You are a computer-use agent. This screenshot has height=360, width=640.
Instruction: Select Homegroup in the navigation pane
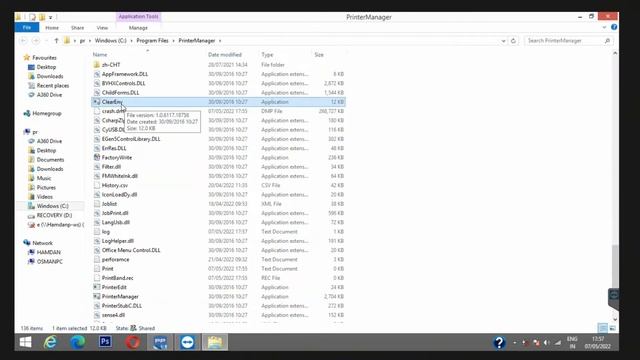tap(47, 113)
